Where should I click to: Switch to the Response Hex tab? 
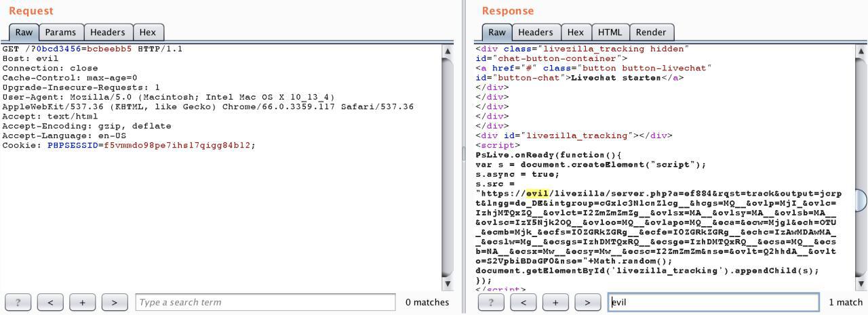coord(576,32)
